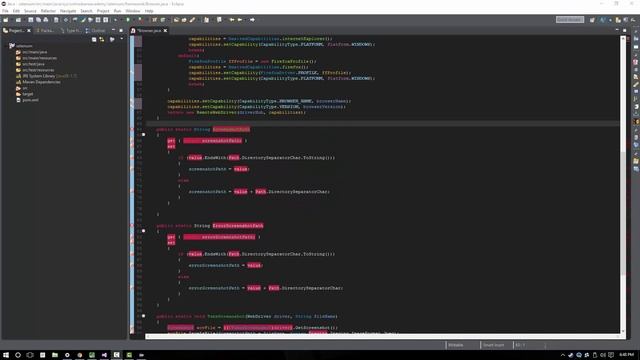This screenshot has width=640, height=360.
Task: Open the Windows Start menu
Action: (6, 355)
